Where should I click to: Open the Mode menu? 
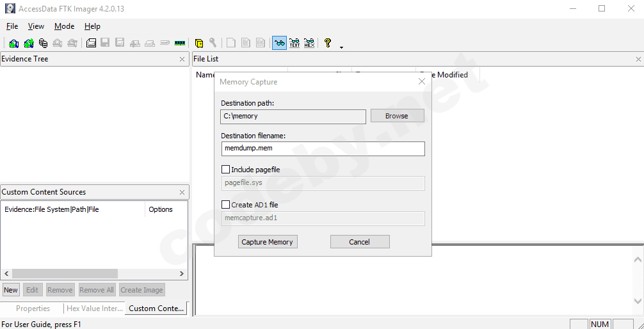[65, 26]
